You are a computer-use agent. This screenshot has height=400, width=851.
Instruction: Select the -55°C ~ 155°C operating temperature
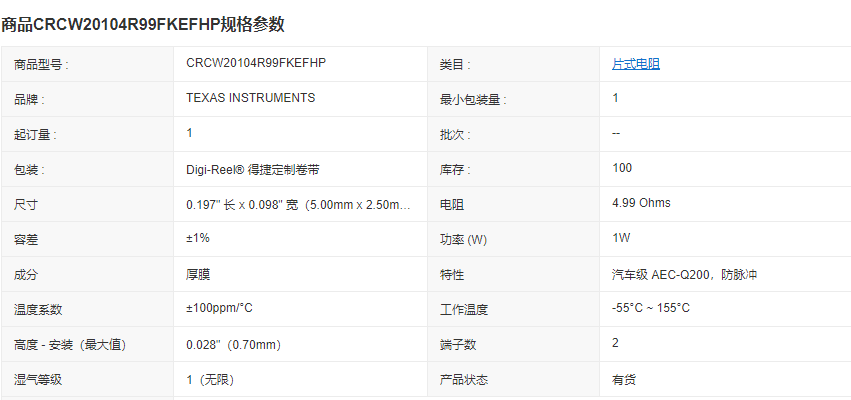coord(651,308)
